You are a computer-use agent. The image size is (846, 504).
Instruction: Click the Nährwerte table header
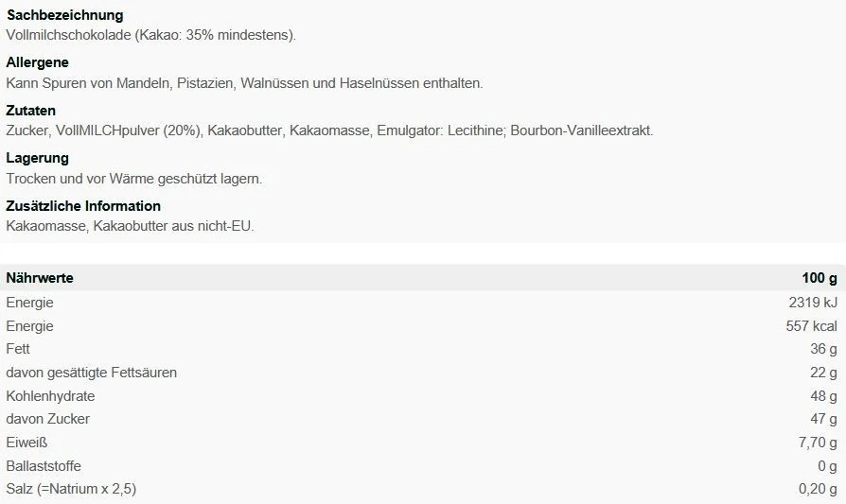click(40, 278)
